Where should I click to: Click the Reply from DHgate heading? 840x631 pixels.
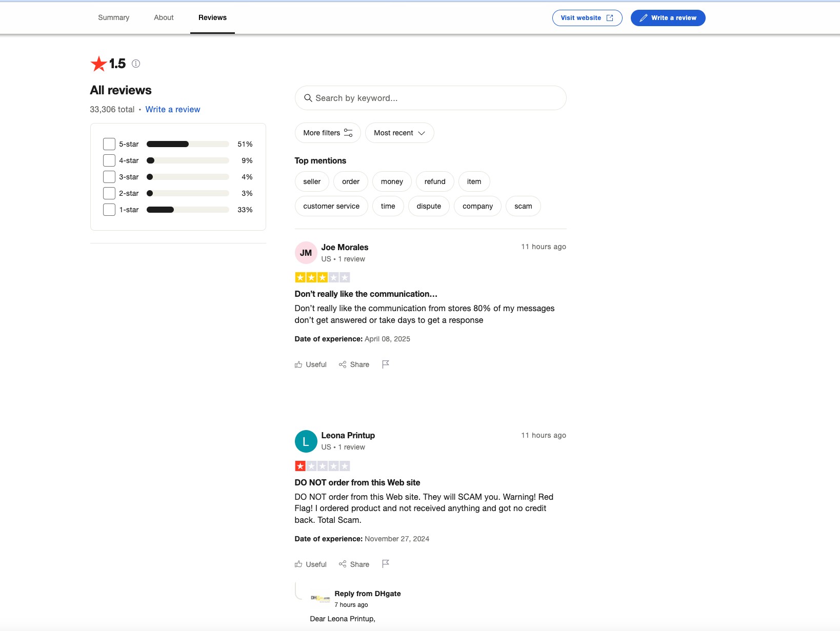(x=368, y=594)
